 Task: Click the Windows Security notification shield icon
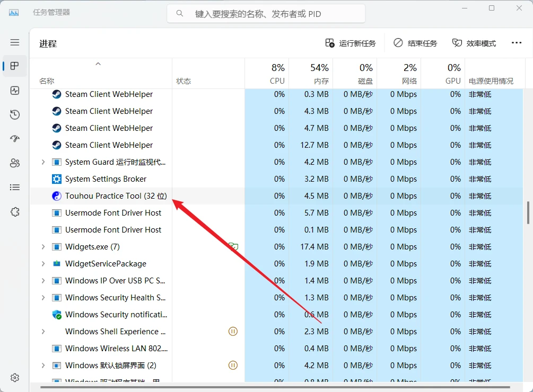(56, 315)
